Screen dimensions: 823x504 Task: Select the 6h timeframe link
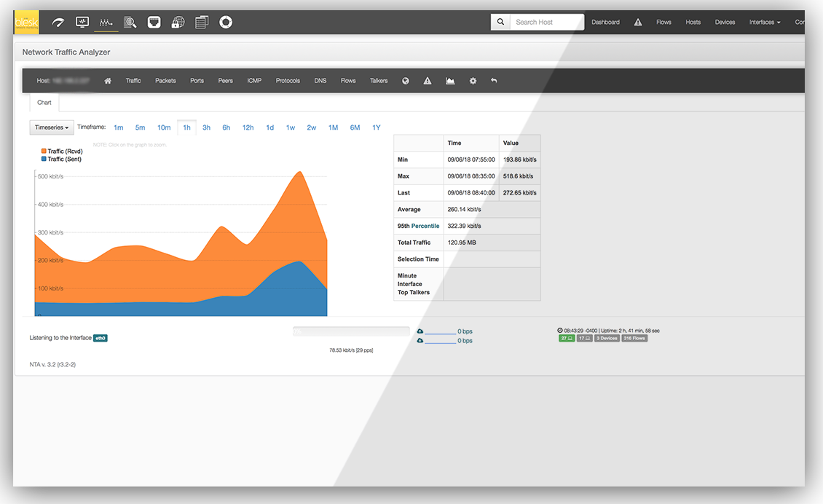pyautogui.click(x=227, y=127)
